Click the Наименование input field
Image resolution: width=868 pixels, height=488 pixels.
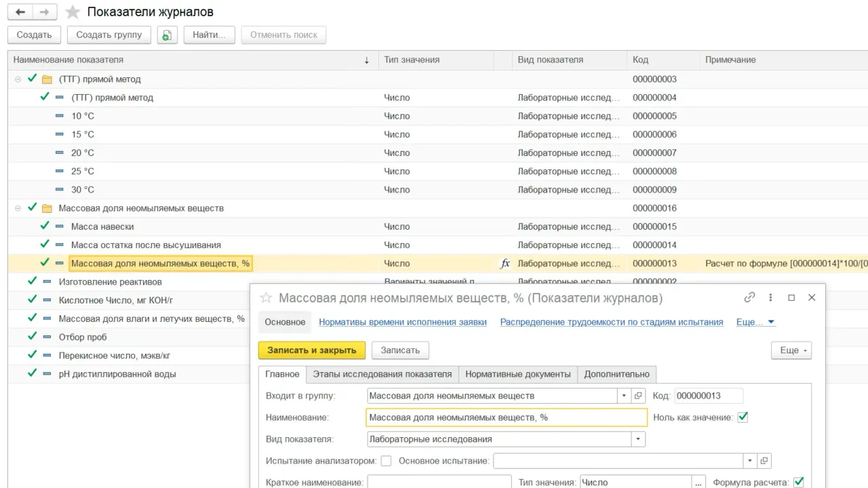[507, 418]
